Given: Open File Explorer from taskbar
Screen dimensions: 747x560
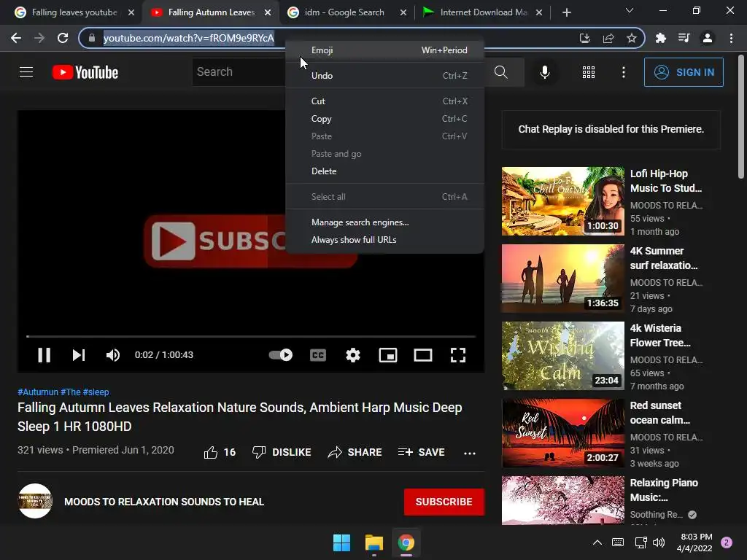Looking at the screenshot, I should [x=374, y=542].
